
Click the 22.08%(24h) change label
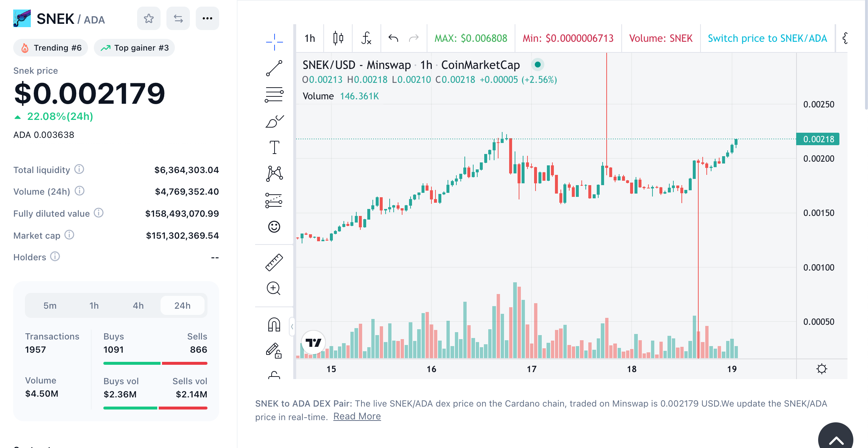pos(60,116)
